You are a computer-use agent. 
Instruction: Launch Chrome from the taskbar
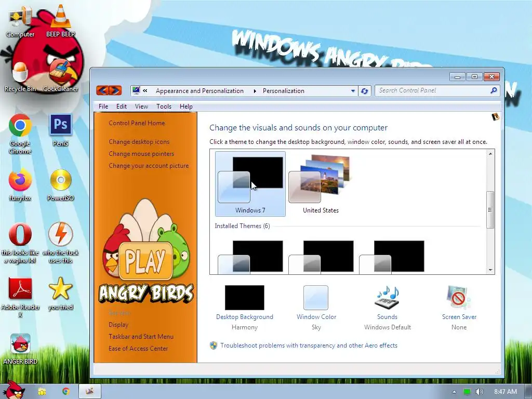(66, 392)
